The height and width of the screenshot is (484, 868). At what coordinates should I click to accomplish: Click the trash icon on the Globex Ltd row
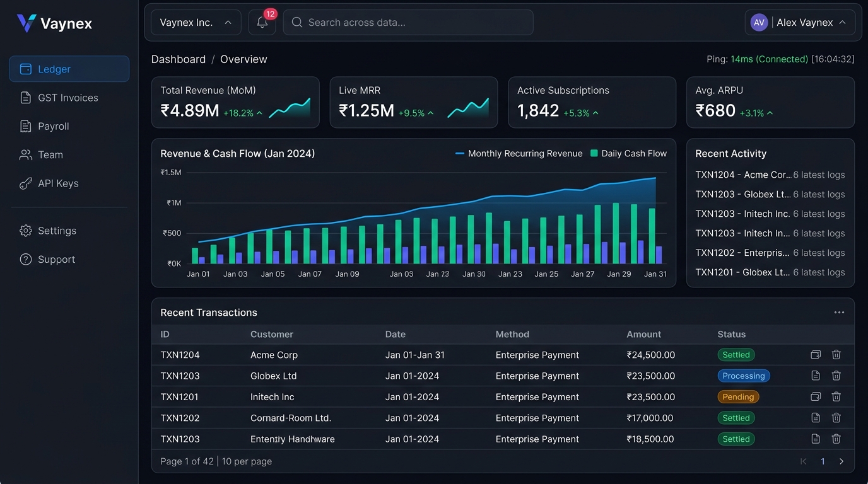coord(836,376)
